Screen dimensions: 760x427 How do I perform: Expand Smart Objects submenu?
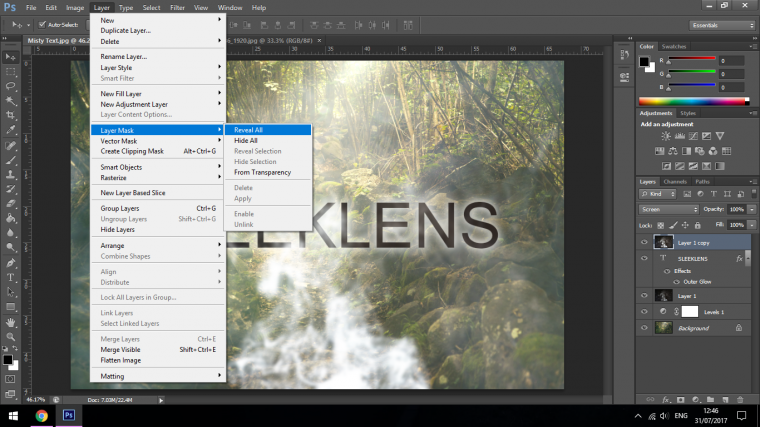coord(158,167)
